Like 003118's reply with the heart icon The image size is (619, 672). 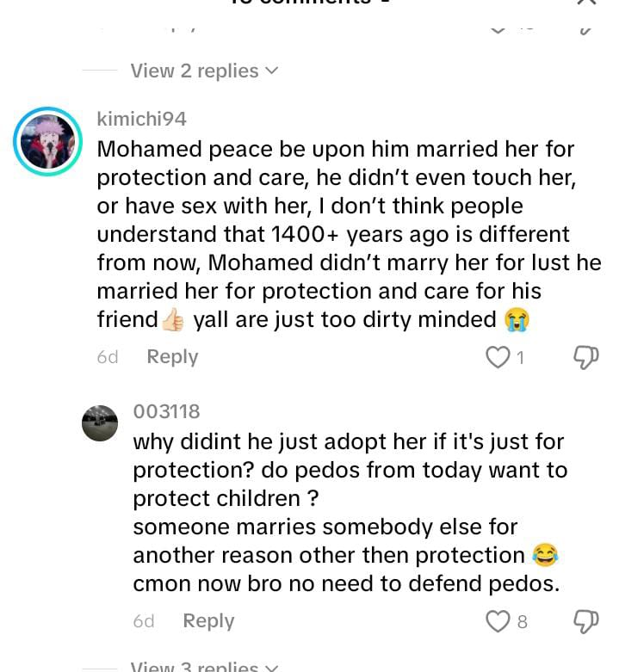point(498,621)
